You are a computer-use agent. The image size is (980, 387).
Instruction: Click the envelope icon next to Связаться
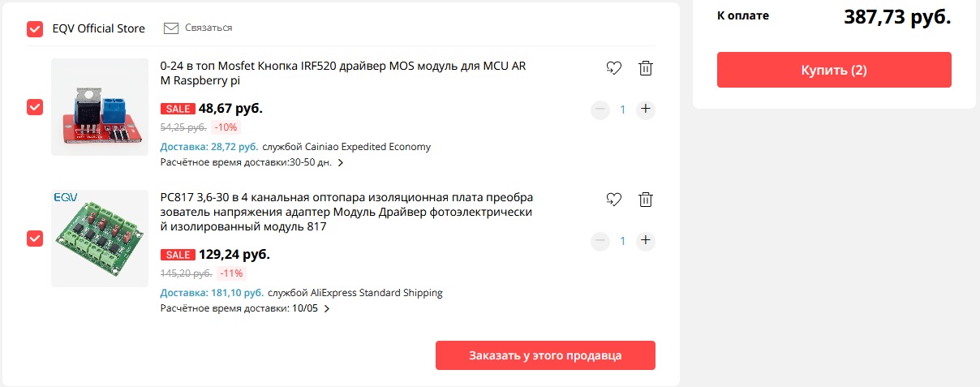[x=170, y=28]
